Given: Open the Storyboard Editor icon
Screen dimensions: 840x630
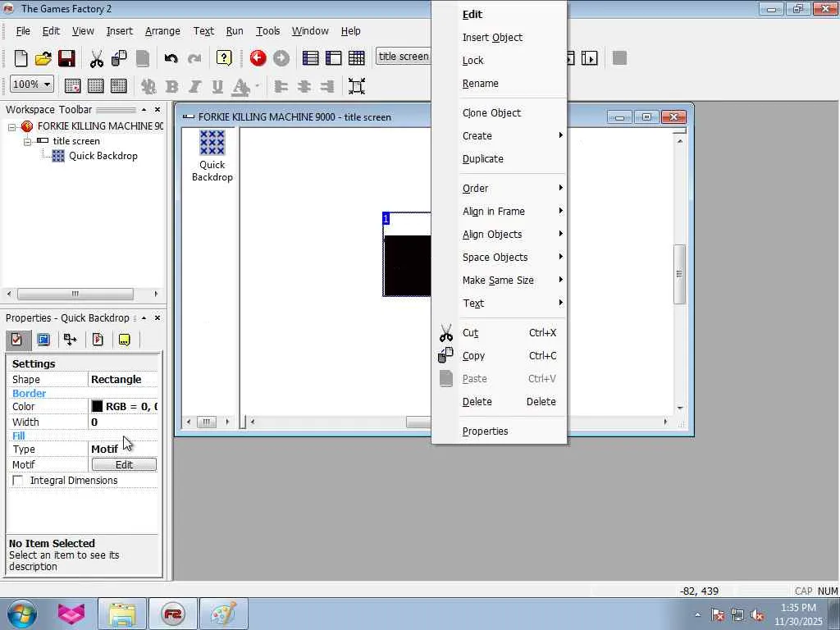Looking at the screenshot, I should [x=310, y=58].
